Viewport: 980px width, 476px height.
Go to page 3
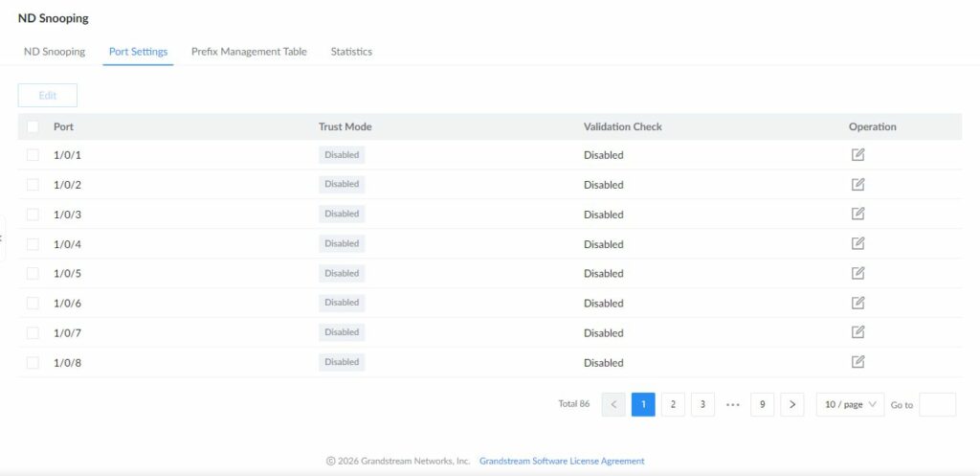pos(702,405)
